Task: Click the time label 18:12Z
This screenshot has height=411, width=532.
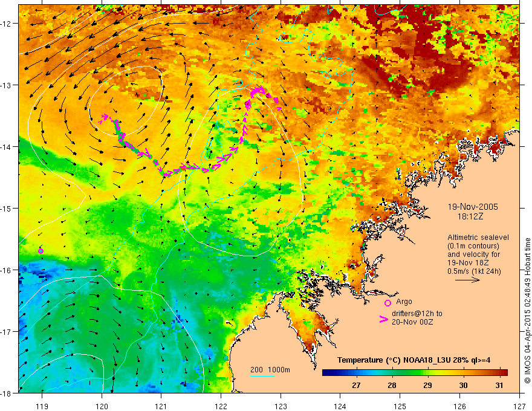Action: coord(470,216)
